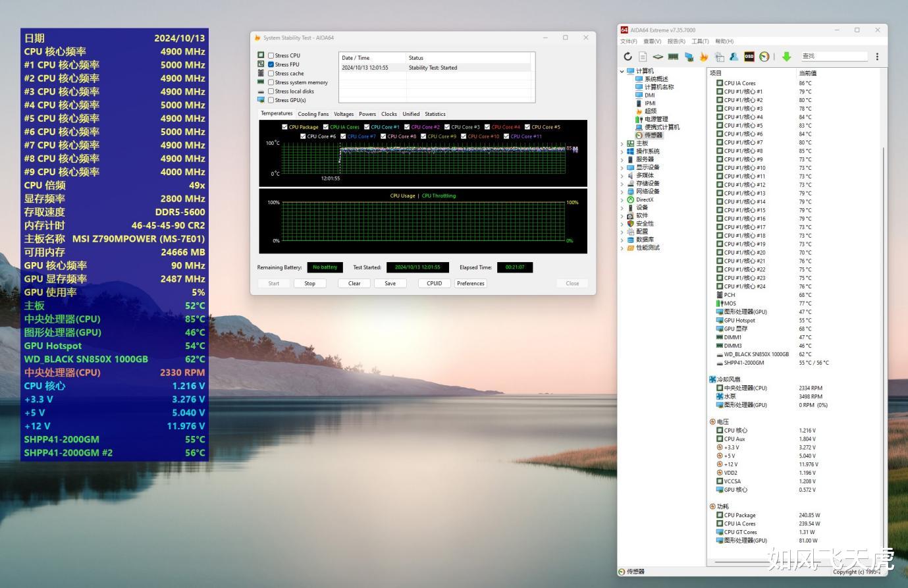The image size is (908, 588).
Task: Click the CPUID button
Action: click(x=434, y=284)
